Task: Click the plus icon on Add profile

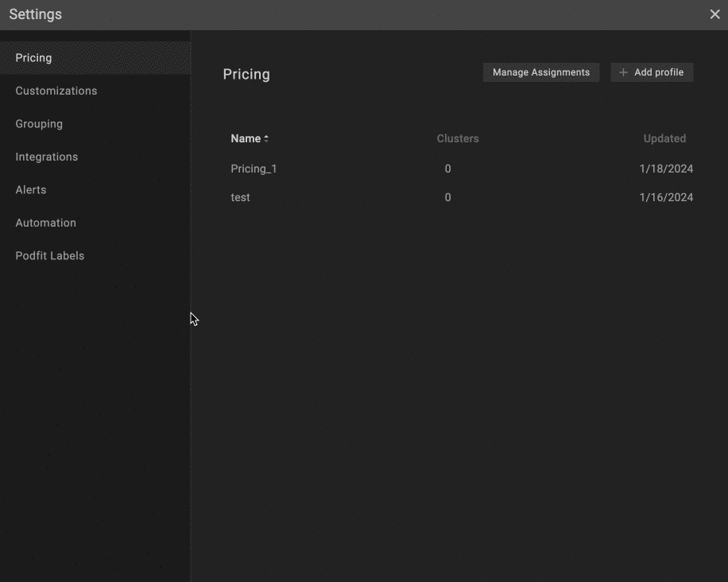Action: [x=624, y=72]
